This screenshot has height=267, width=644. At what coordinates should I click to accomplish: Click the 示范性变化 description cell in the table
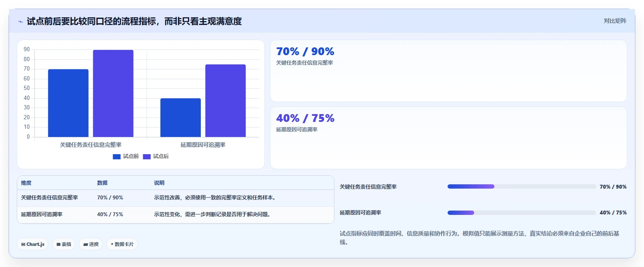[x=212, y=214]
